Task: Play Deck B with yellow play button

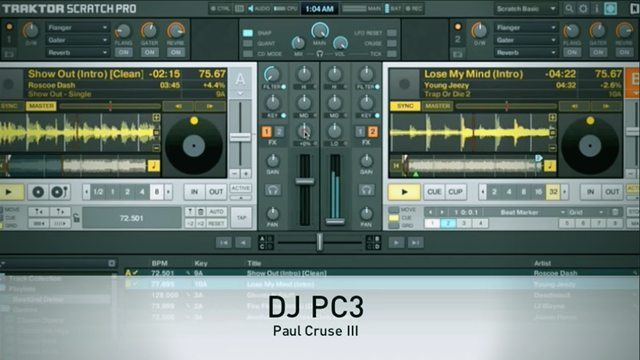Action: click(x=404, y=192)
